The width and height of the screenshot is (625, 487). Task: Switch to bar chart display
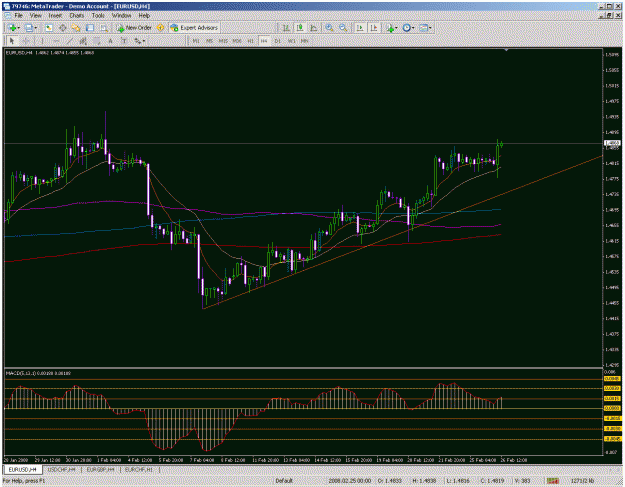(x=286, y=27)
